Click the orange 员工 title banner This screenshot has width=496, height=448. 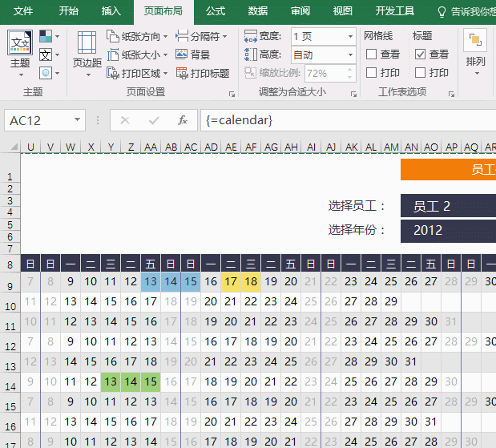pos(448,170)
